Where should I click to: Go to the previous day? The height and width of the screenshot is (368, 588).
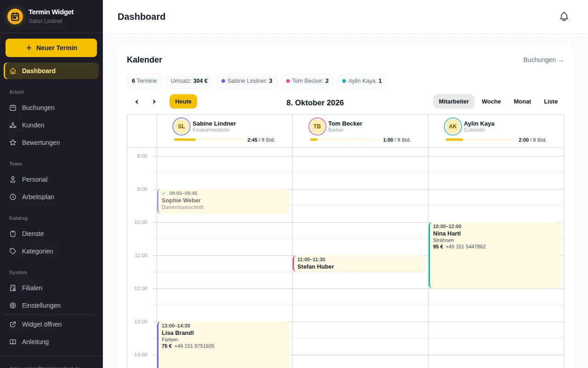pos(136,102)
